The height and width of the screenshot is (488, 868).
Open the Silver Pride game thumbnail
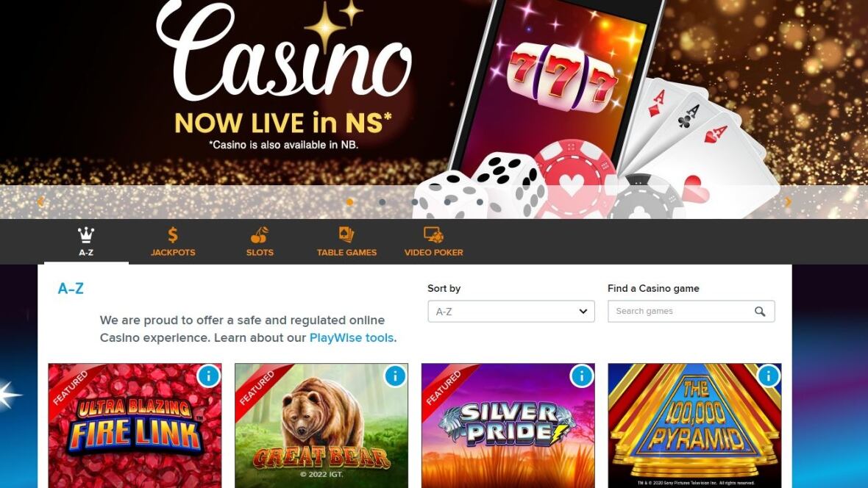point(508,426)
